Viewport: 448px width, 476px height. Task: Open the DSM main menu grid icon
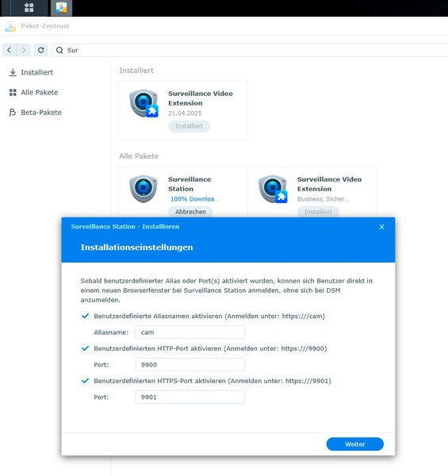click(x=29, y=8)
